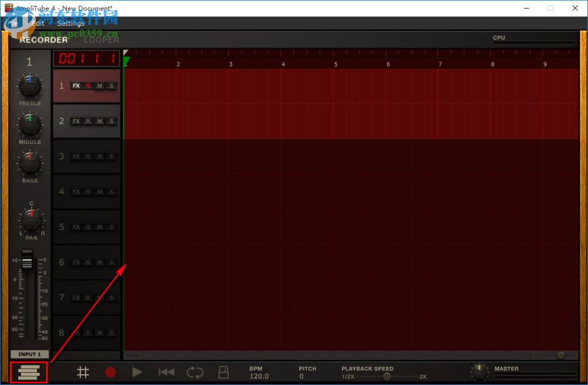Enable loop playback mode
This screenshot has height=385, width=588.
coord(195,372)
